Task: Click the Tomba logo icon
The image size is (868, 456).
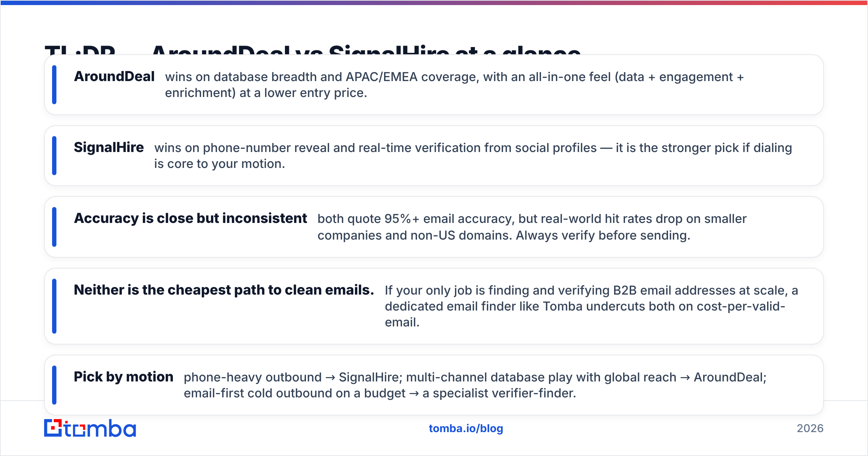Action: (53, 428)
